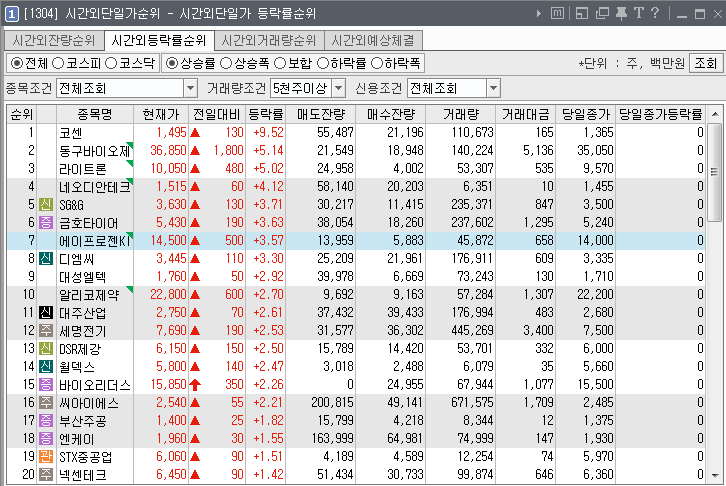The image size is (726, 486).
Task: Click the stock name 알리코제약
Action: [x=89, y=295]
